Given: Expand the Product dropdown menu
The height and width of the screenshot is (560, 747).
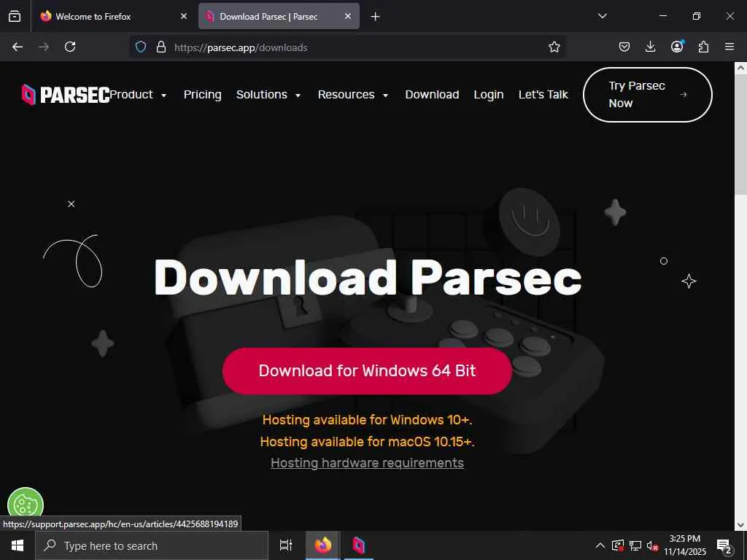Looking at the screenshot, I should (x=138, y=95).
